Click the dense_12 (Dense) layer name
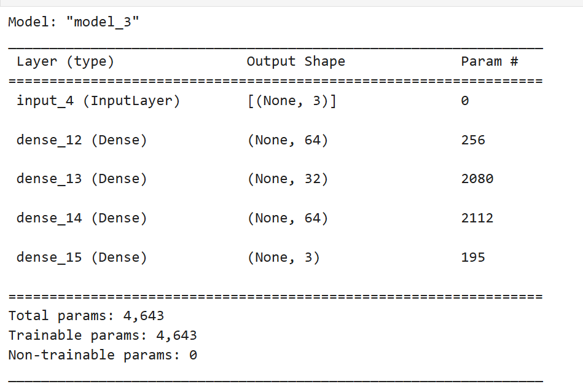This screenshot has height=392, width=583. pos(82,140)
